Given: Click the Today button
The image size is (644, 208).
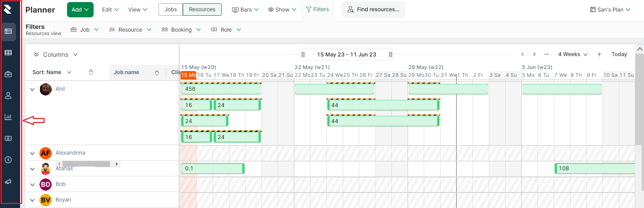Looking at the screenshot, I should coord(619,54).
